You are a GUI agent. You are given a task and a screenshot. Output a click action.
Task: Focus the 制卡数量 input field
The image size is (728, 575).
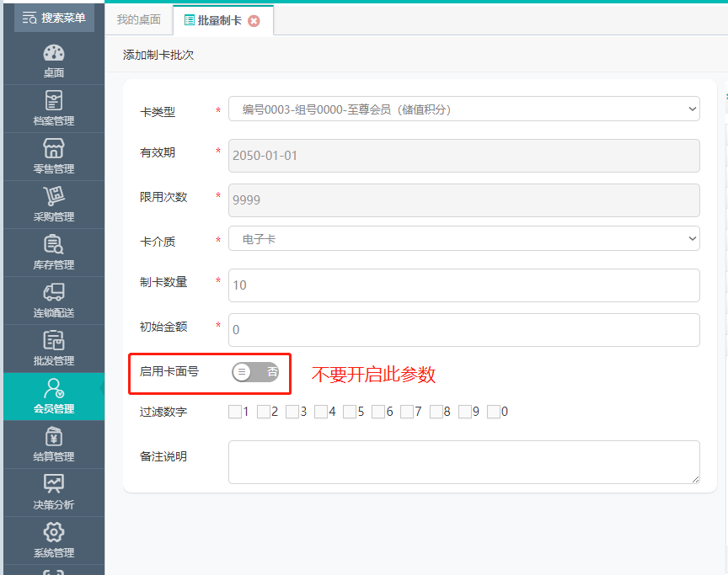click(x=463, y=285)
